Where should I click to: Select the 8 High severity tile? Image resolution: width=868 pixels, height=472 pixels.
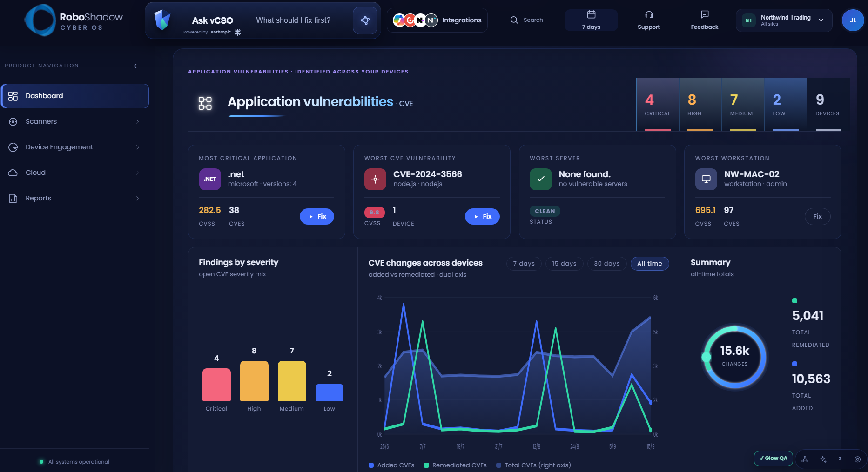(700, 105)
